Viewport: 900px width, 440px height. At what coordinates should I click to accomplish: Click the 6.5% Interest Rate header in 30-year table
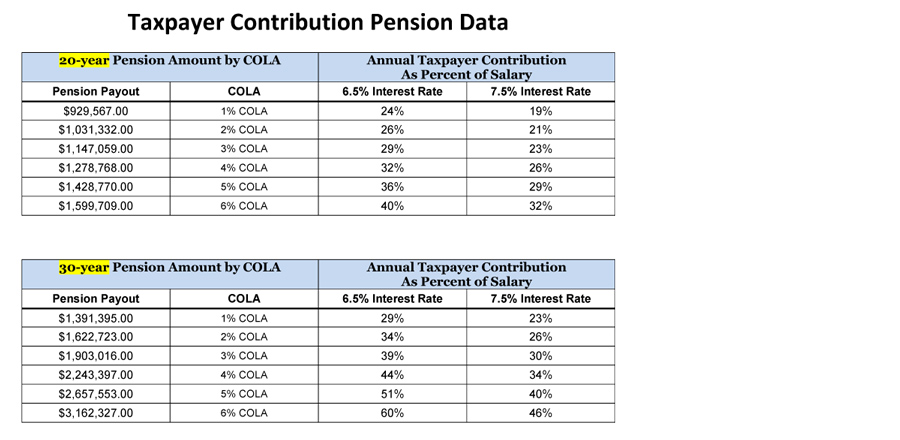click(x=393, y=299)
